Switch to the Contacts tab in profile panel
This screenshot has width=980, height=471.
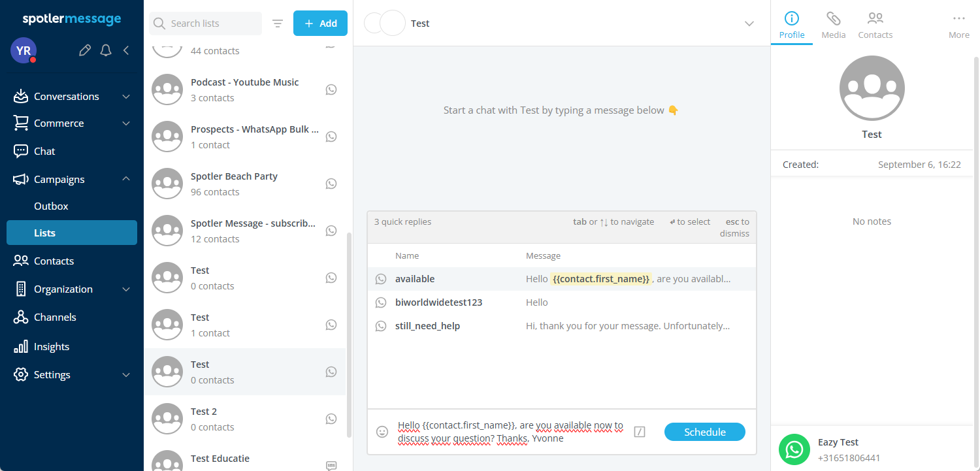pos(875,25)
